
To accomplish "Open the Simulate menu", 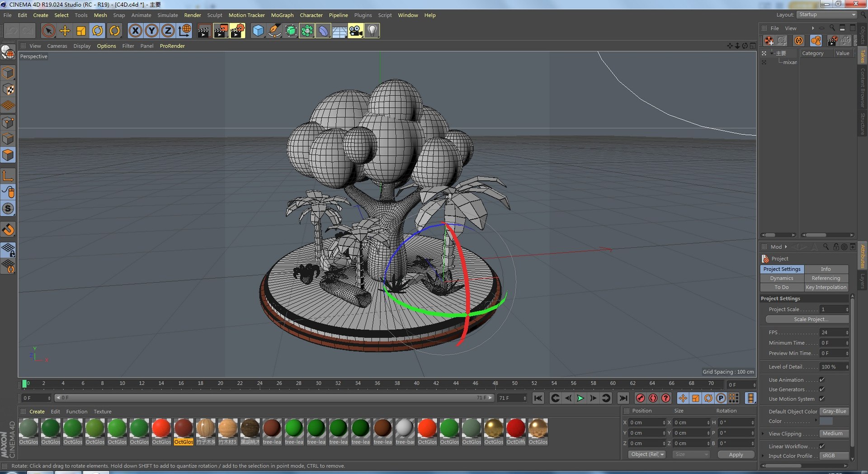I will tap(168, 15).
